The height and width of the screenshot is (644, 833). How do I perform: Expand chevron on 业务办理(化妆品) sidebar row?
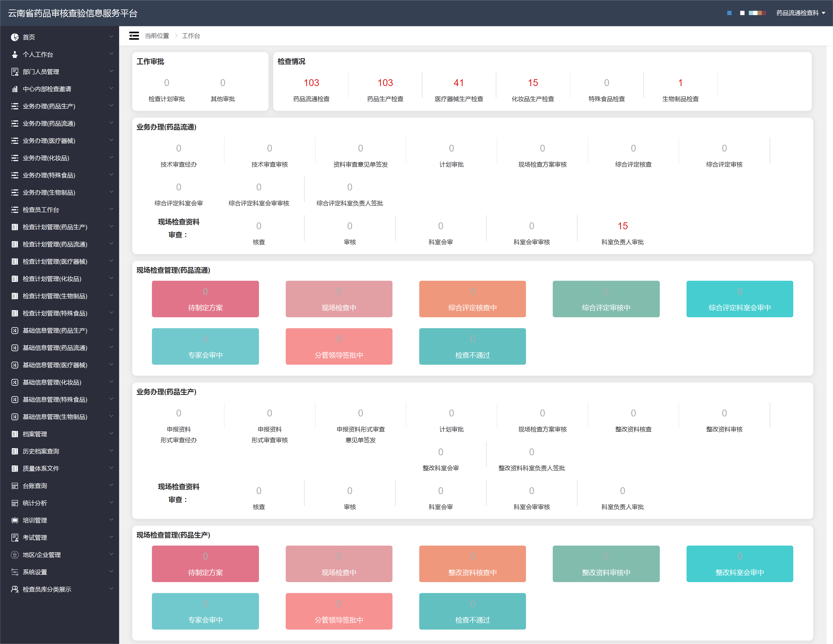[111, 157]
